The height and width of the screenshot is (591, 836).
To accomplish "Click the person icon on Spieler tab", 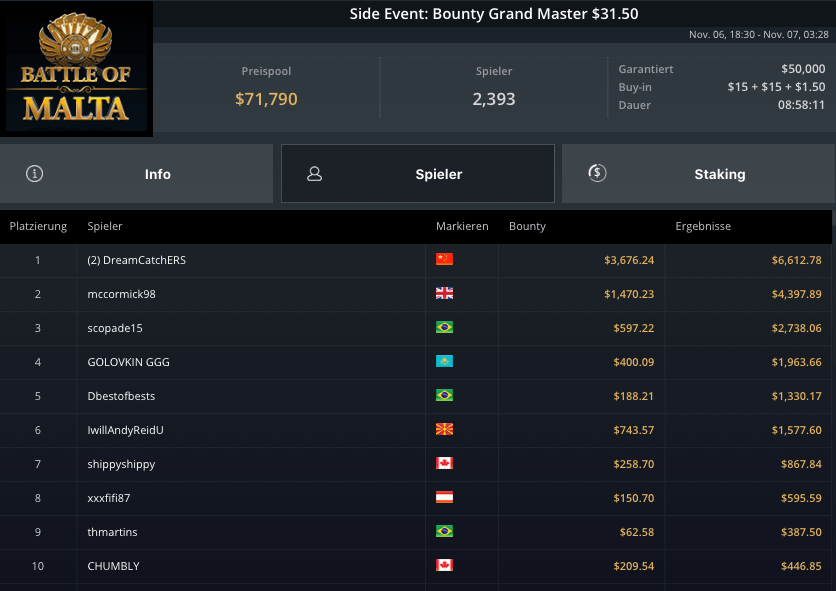I will [314, 174].
